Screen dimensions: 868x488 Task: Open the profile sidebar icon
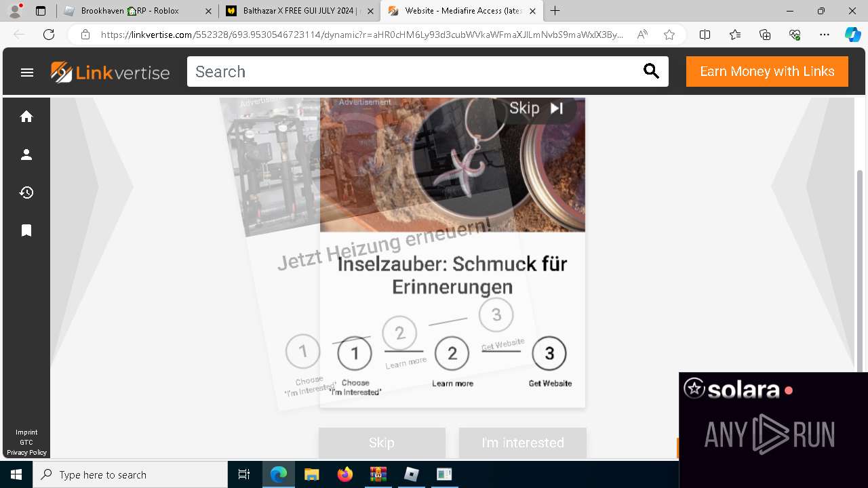click(x=26, y=155)
